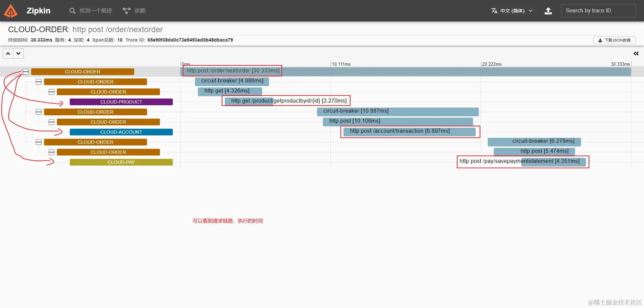Collapse the CLOUD-ORDER node for circuit-breaker 6.278ms
The width and height of the screenshot is (644, 308).
[39, 142]
